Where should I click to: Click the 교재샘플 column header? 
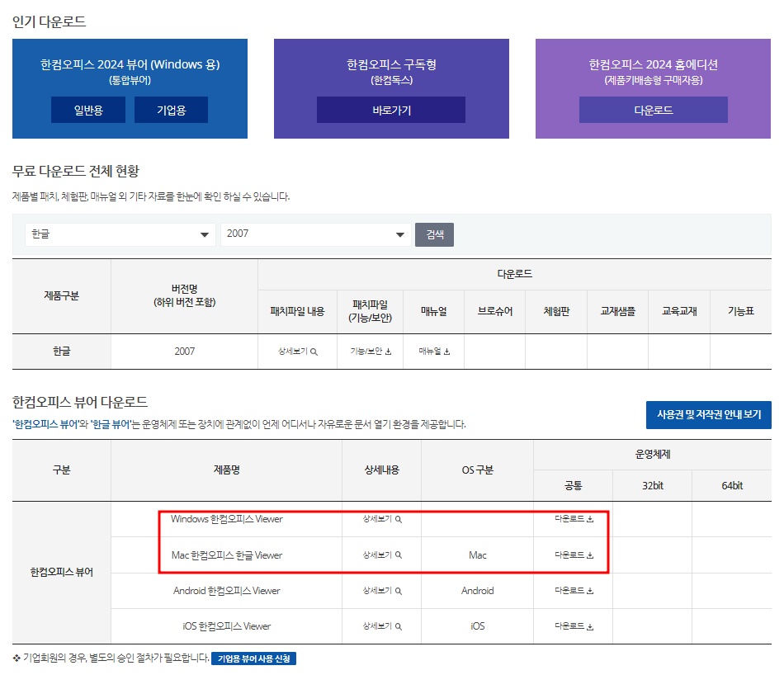pyautogui.click(x=618, y=311)
